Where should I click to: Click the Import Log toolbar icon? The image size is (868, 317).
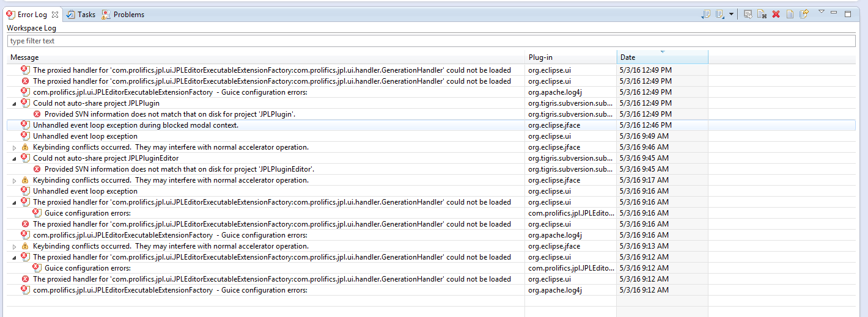719,14
